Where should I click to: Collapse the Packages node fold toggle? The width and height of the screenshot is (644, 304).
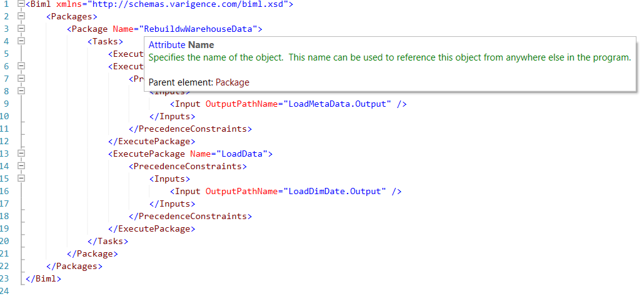pos(21,16)
